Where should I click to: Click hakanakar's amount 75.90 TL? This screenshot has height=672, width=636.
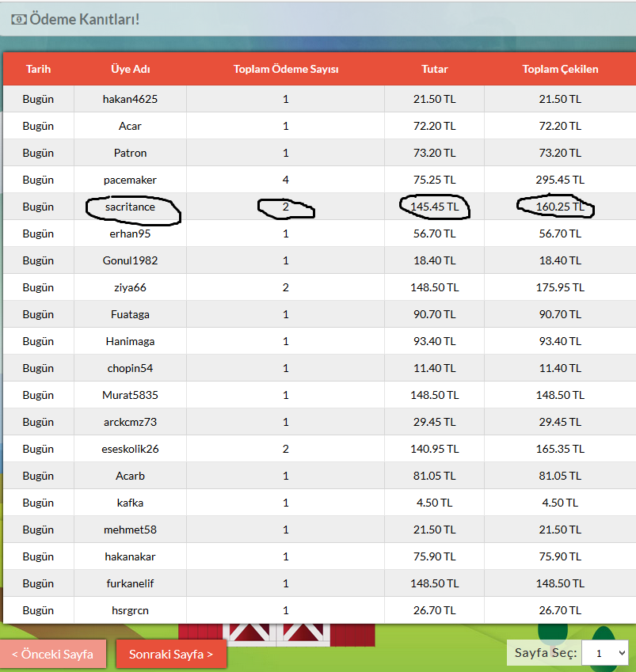(x=435, y=556)
